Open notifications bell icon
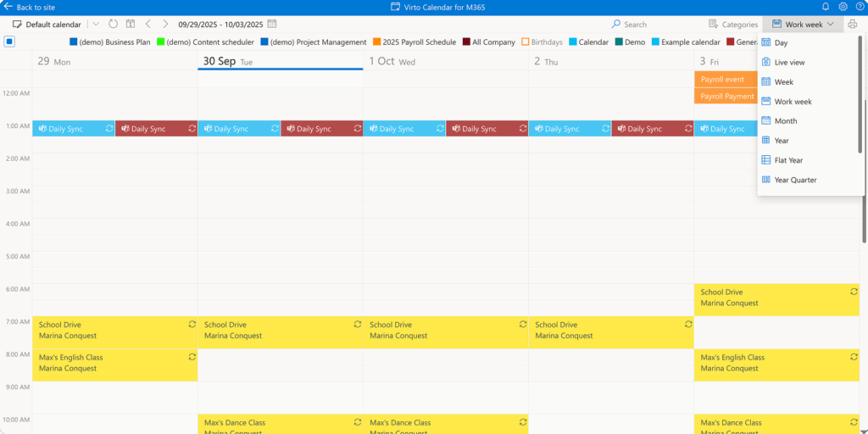The height and width of the screenshot is (434, 868). (826, 7)
